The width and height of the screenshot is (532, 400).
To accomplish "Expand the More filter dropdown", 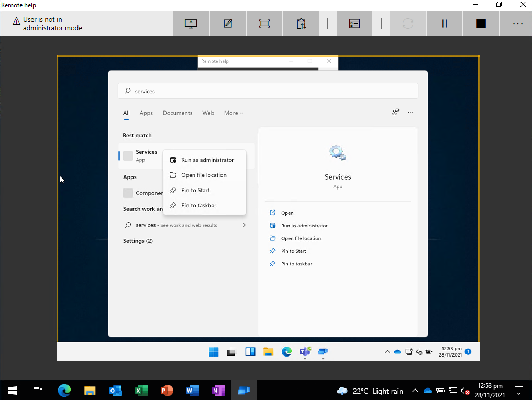I will pyautogui.click(x=234, y=113).
